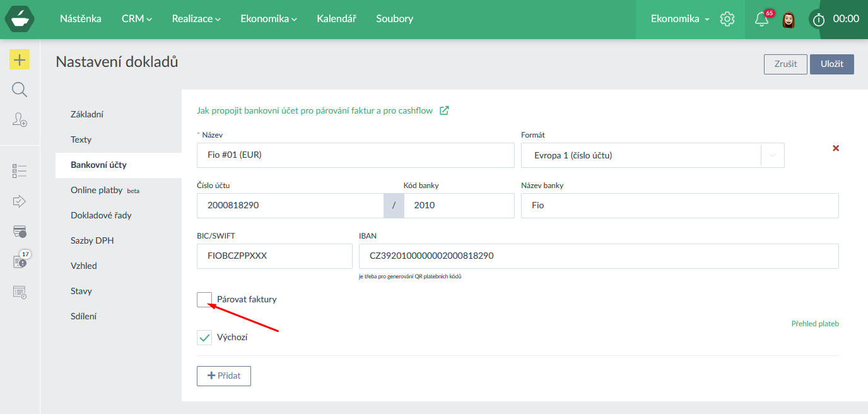Expand the Ekonomika workspace switcher
The width and height of the screenshot is (868, 414).
pos(680,19)
